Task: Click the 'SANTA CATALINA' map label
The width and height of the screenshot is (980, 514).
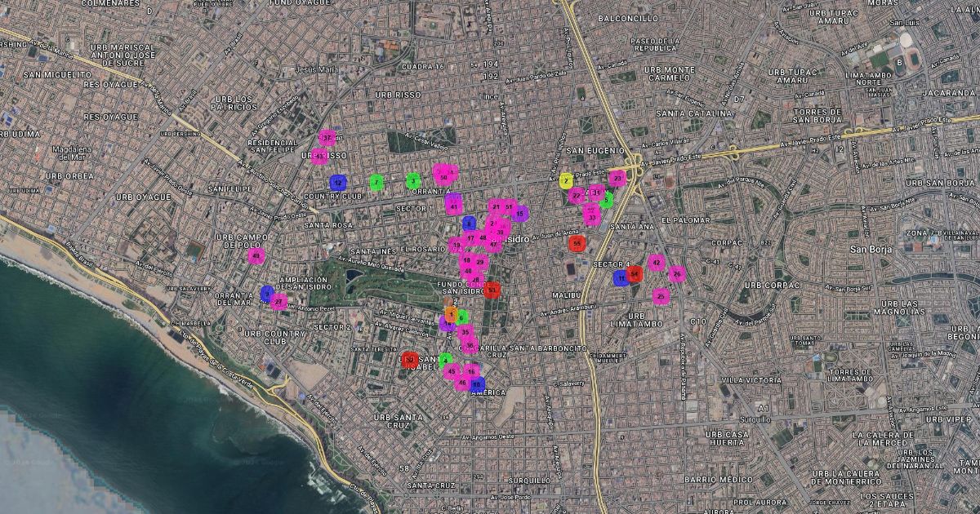Action: pos(694,113)
